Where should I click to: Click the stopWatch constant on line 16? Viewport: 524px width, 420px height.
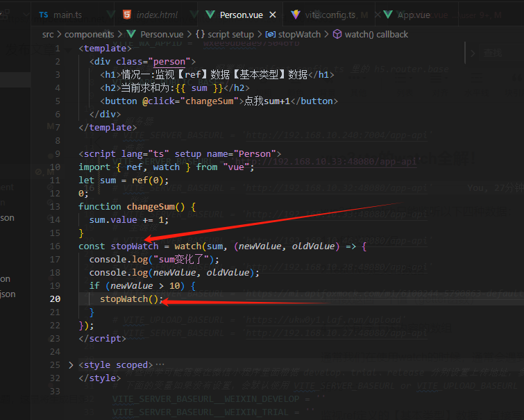tap(135, 246)
